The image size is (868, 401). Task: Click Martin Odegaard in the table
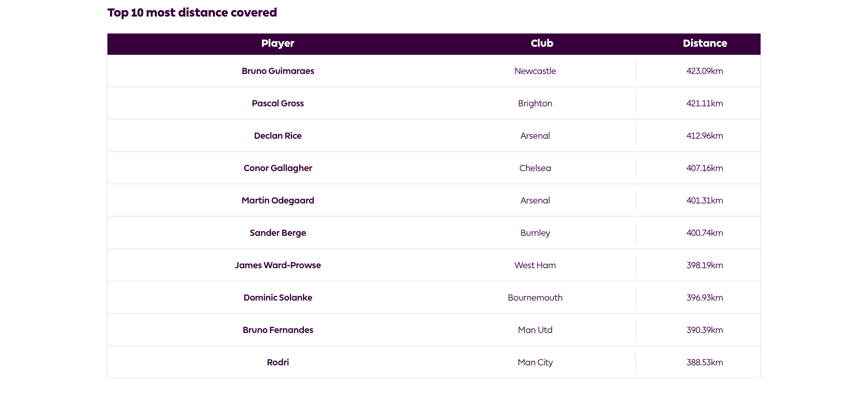[278, 200]
